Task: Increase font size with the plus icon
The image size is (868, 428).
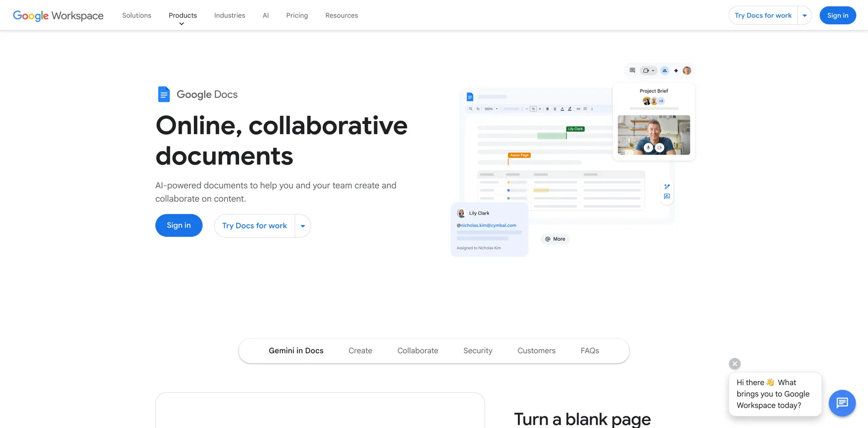Action: (x=540, y=109)
